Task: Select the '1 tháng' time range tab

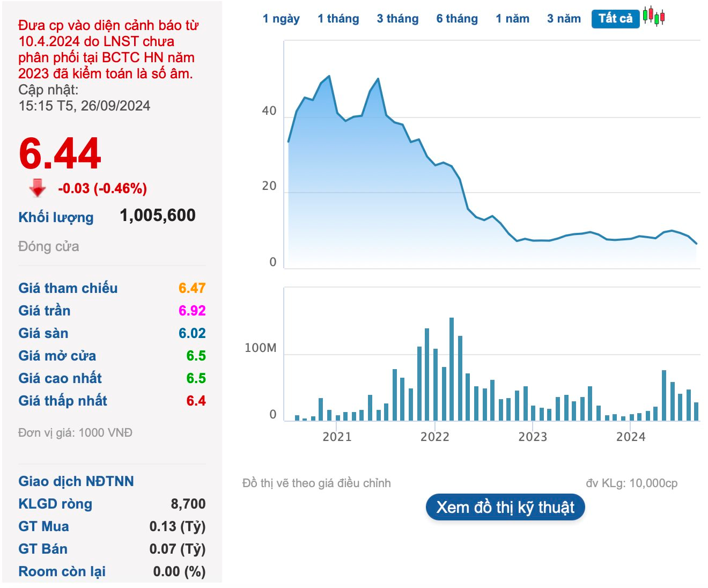Action: [338, 19]
